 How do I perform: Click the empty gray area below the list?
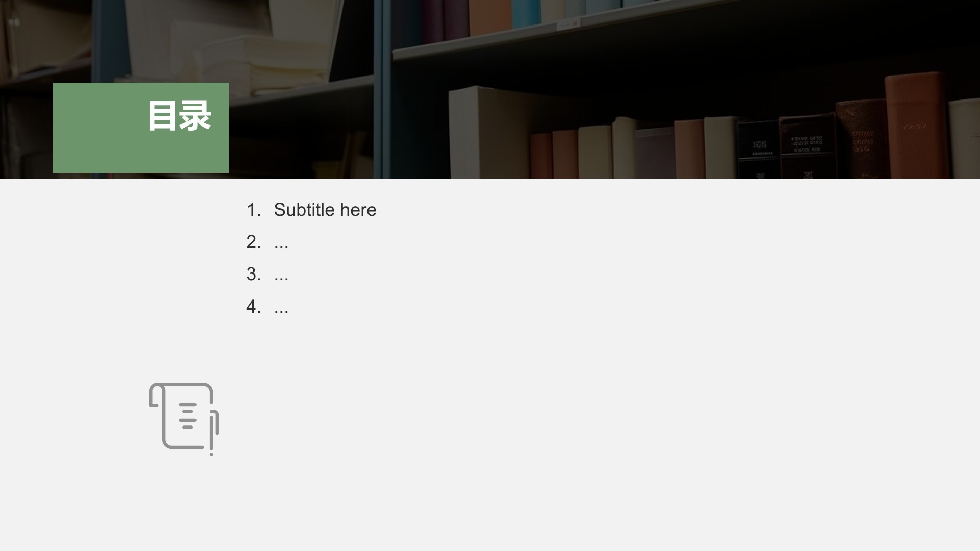click(x=561, y=434)
